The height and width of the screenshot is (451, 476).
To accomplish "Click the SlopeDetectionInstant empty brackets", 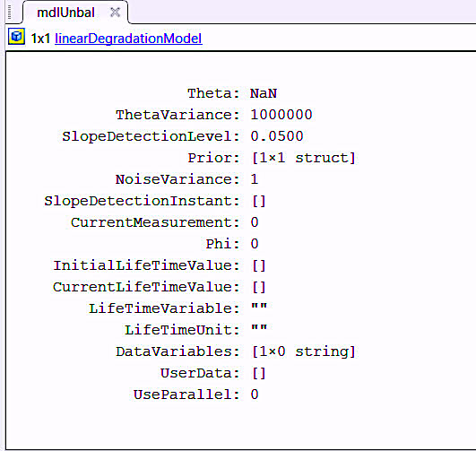I will [x=259, y=201].
